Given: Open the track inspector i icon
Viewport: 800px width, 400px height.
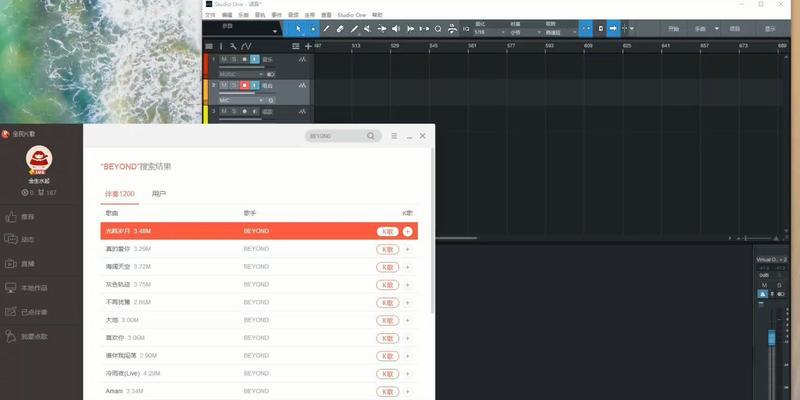Looking at the screenshot, I should [x=221, y=46].
